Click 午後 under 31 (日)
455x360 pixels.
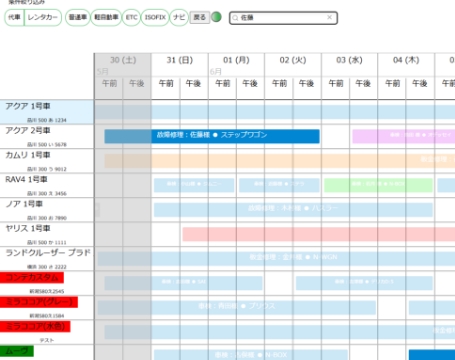coord(194,83)
